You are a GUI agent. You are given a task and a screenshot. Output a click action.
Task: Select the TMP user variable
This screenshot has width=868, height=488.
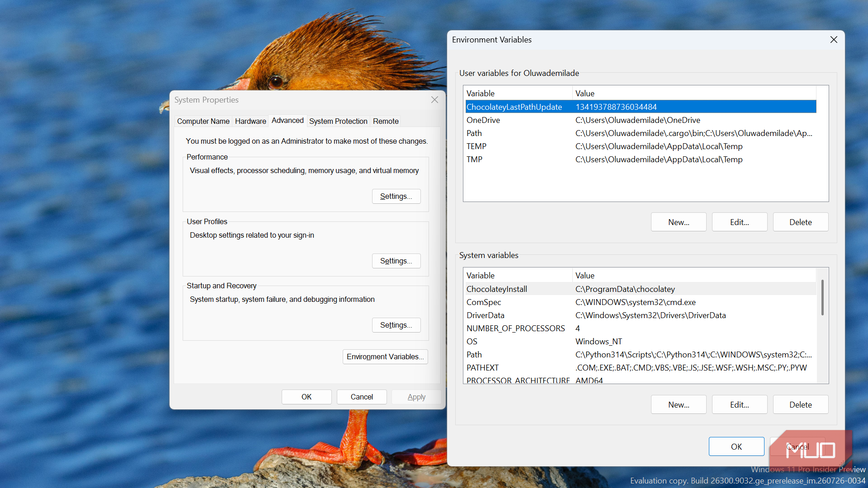point(641,160)
